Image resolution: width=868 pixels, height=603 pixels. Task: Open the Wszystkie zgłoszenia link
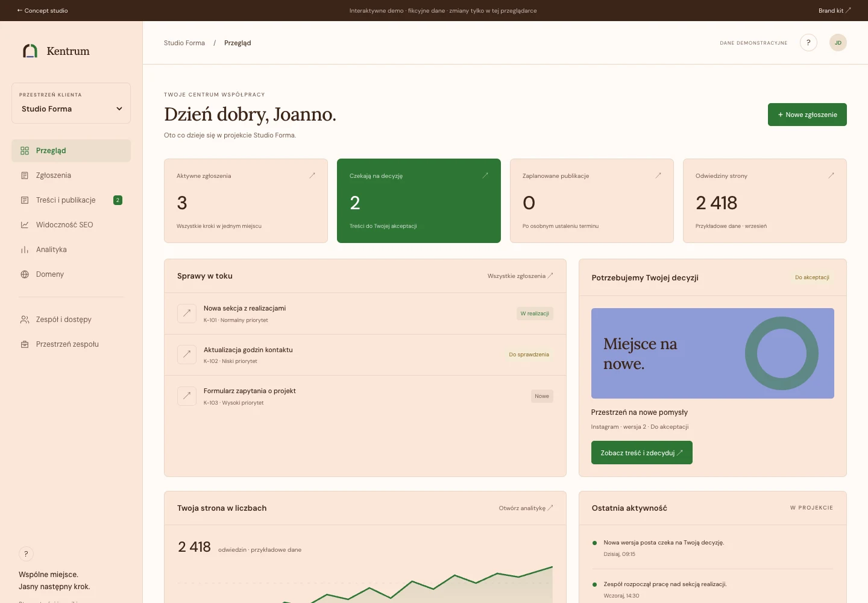[x=520, y=276]
